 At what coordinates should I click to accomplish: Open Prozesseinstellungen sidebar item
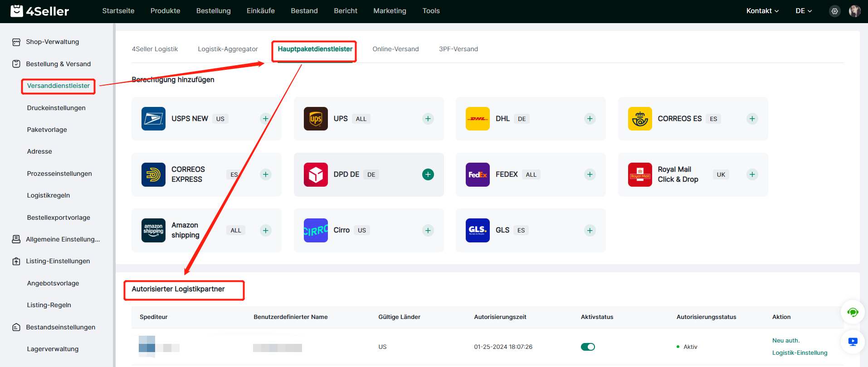pyautogui.click(x=59, y=174)
